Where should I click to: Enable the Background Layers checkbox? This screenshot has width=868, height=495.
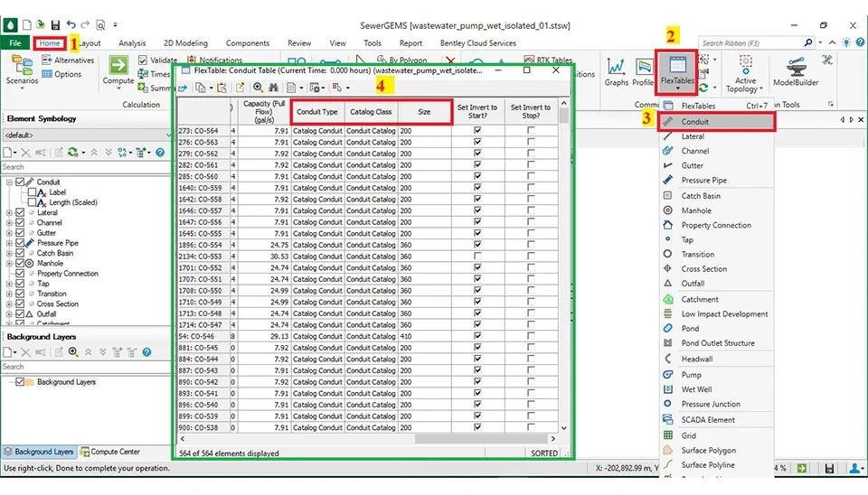point(22,382)
